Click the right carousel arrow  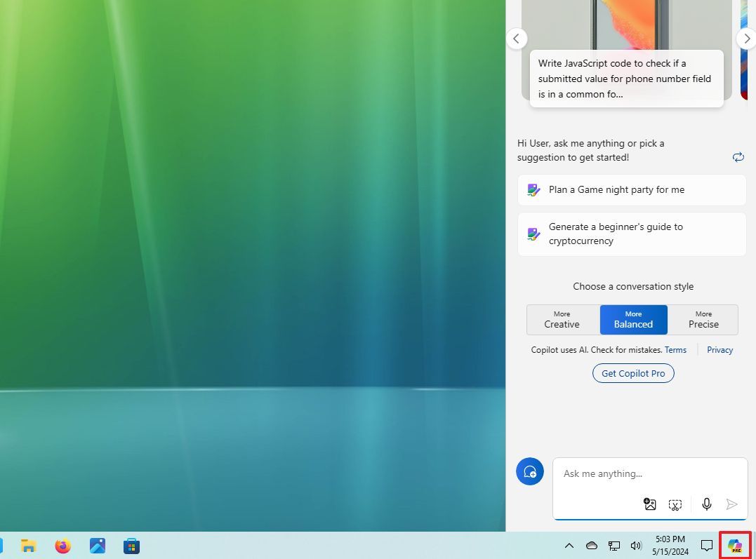click(x=746, y=39)
